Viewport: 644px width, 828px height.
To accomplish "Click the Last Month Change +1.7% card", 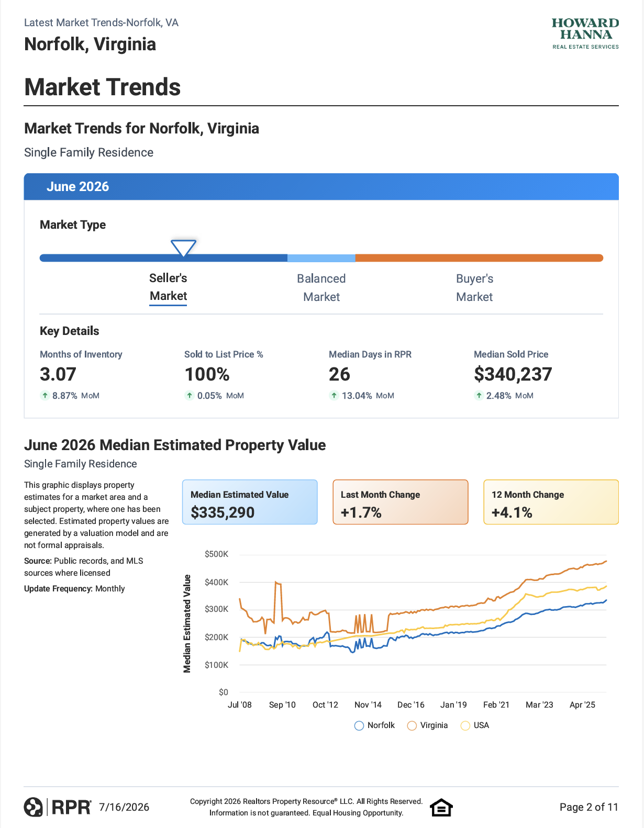I will coord(401,502).
